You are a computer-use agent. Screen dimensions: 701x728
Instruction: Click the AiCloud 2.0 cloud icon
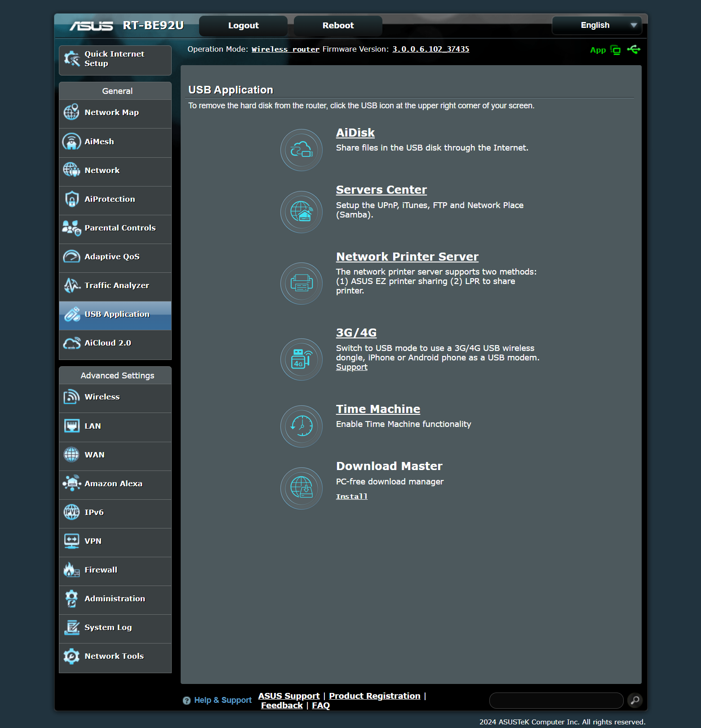71,343
